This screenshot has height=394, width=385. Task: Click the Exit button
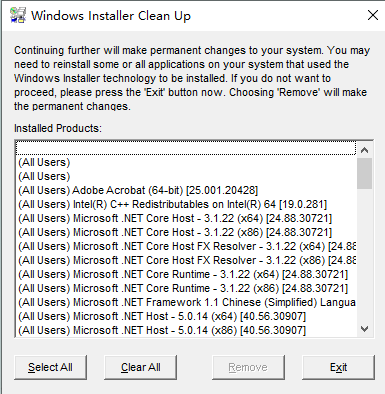[338, 367]
